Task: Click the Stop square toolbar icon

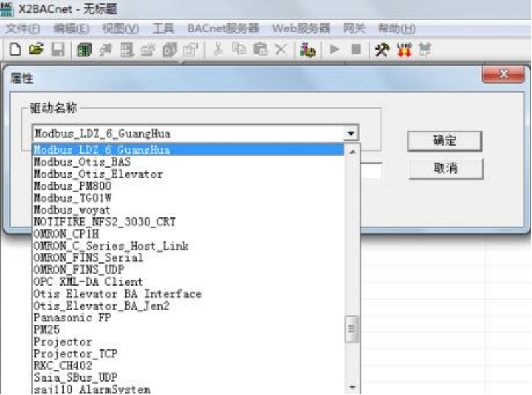Action: [356, 50]
